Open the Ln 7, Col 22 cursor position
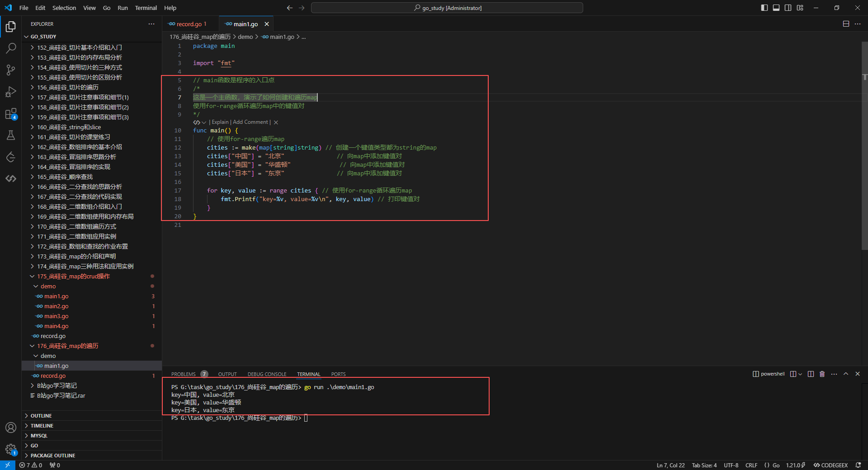The image size is (868, 470). click(x=670, y=465)
